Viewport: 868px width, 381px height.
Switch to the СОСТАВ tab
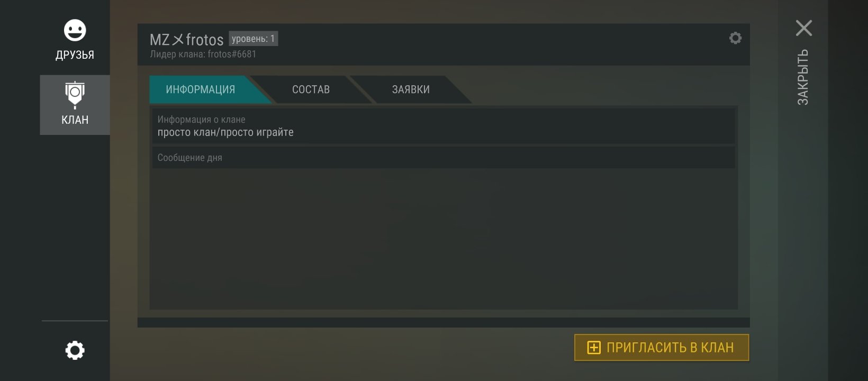(x=311, y=89)
